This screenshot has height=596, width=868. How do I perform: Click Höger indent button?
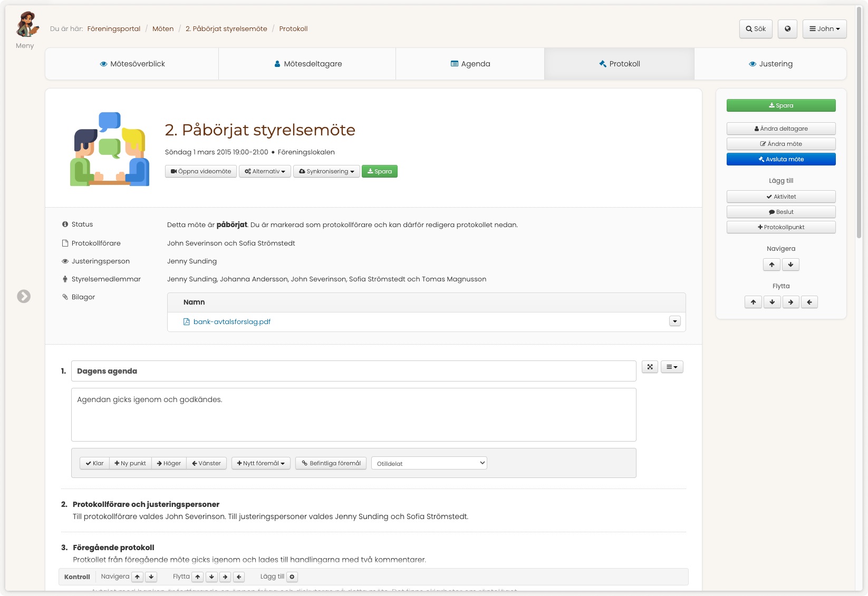pos(169,463)
